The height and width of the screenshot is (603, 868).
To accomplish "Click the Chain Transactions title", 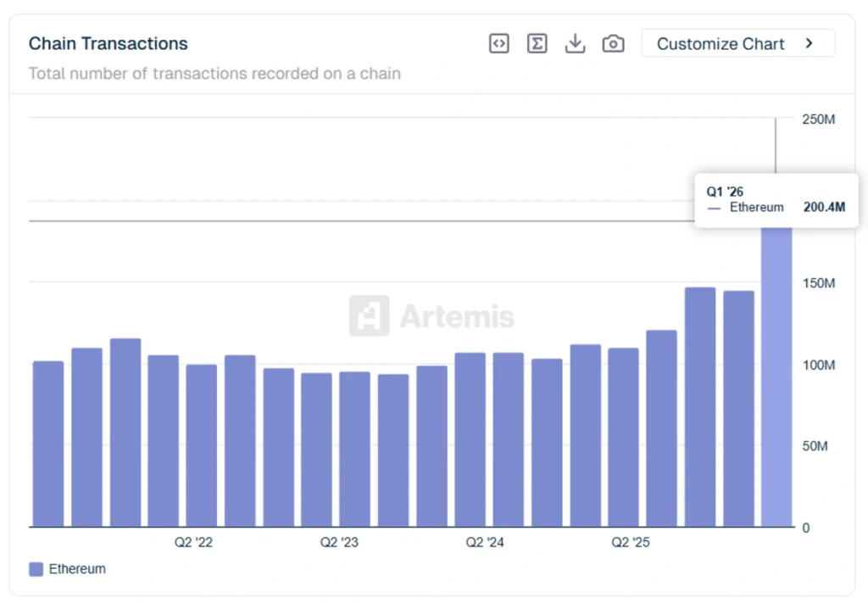I will click(x=108, y=43).
